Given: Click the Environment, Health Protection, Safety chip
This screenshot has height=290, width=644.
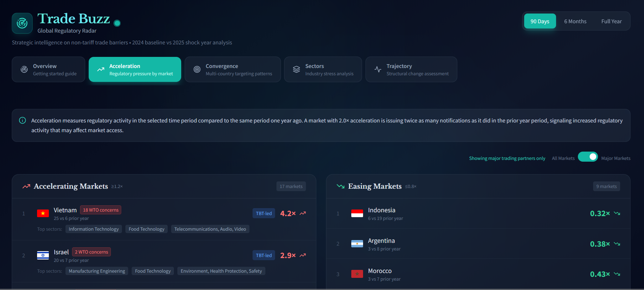Looking at the screenshot, I should tap(221, 271).
